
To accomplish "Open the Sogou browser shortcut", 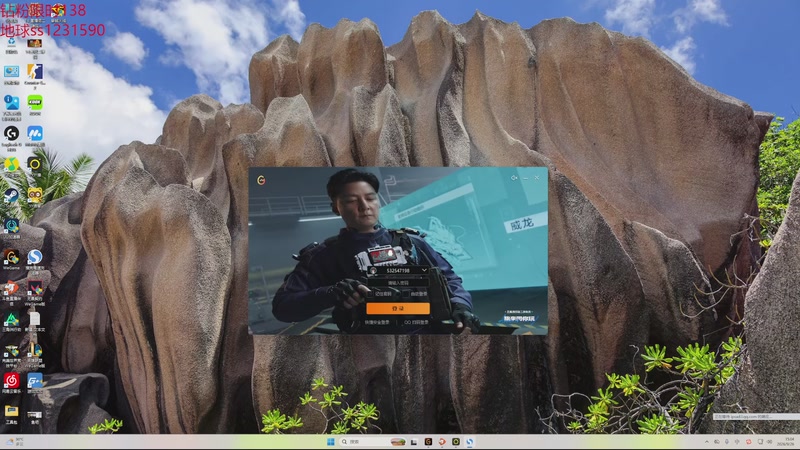I will [x=35, y=258].
